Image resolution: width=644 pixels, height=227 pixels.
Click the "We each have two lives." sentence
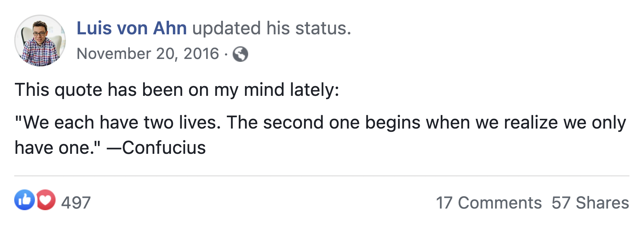pos(118,123)
